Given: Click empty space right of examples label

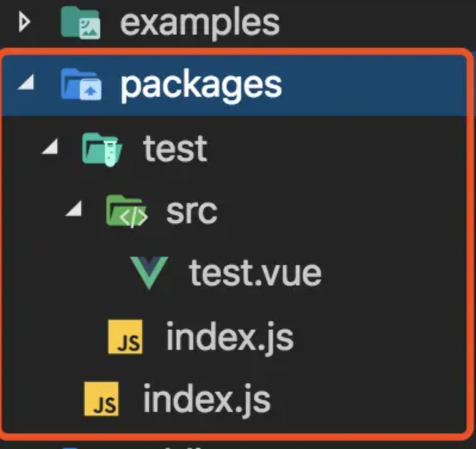Looking at the screenshot, I should coord(376,23).
